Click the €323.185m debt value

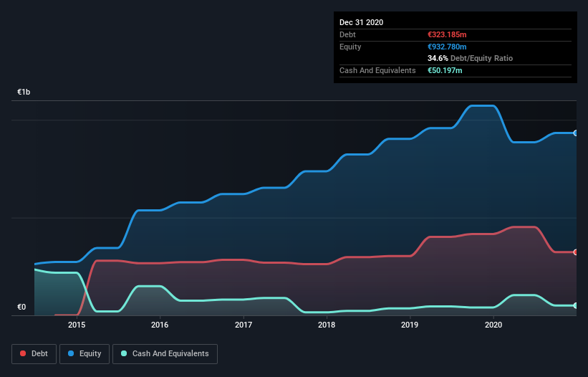point(447,34)
